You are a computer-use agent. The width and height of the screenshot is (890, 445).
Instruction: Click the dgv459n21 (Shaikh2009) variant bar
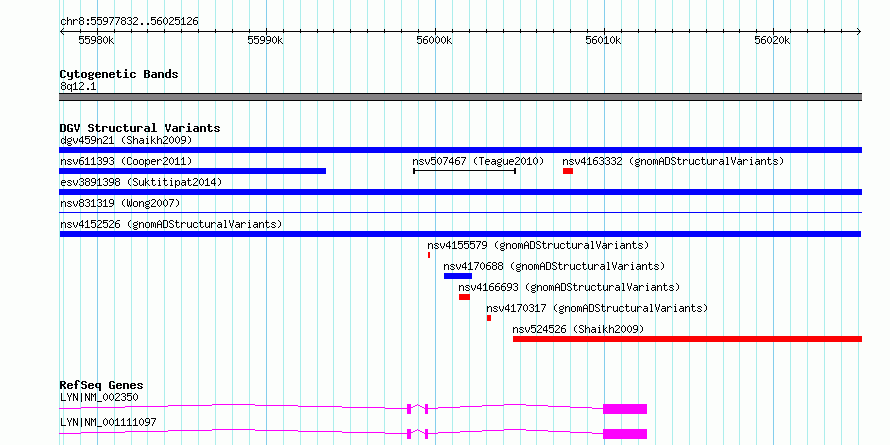click(460, 150)
